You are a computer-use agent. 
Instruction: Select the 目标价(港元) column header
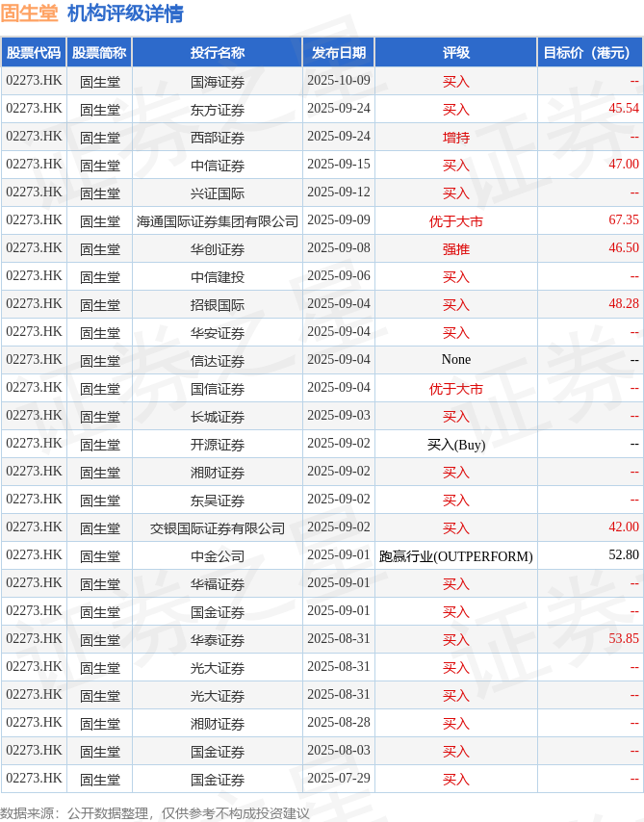point(590,52)
